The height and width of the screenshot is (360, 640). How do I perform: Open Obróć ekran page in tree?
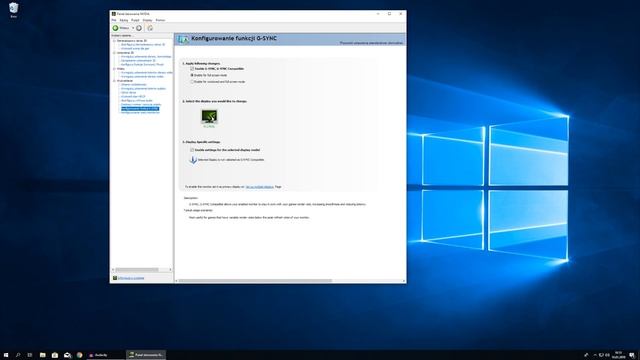tap(129, 93)
